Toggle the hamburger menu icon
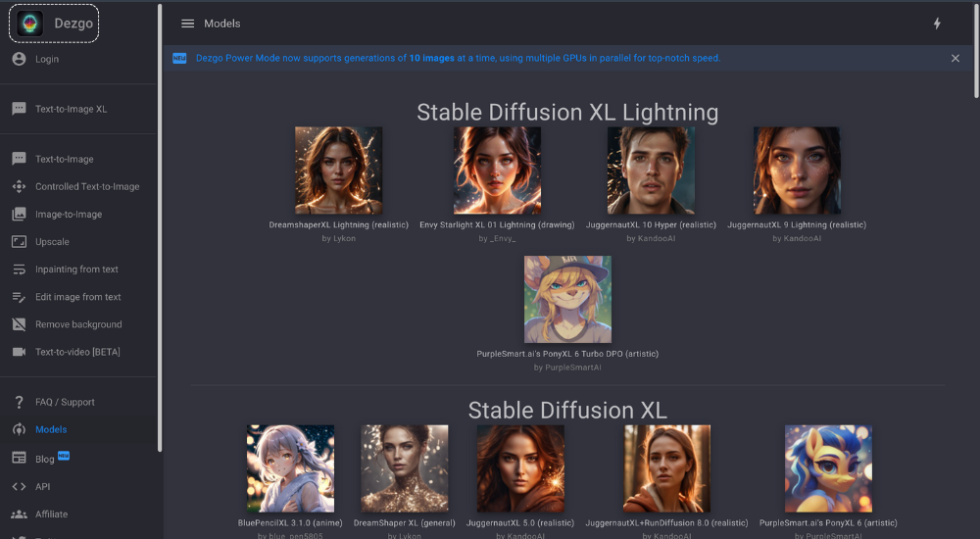Image resolution: width=980 pixels, height=539 pixels. 187,24
